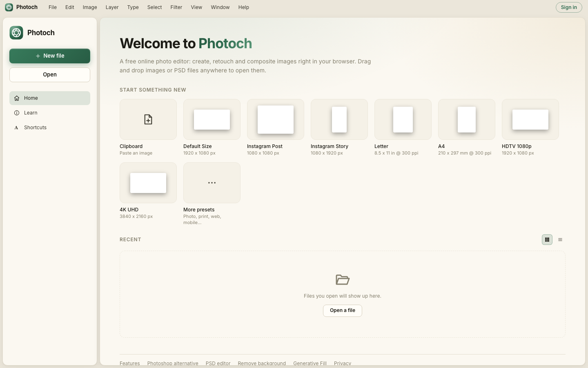
Task: Click the open folder icon in Recent
Action: click(343, 280)
